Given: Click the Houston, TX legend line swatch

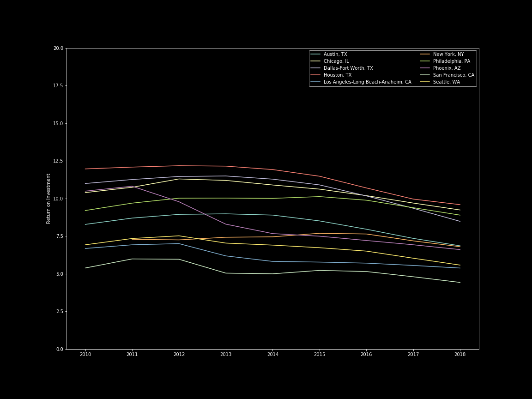Looking at the screenshot, I should point(315,75).
